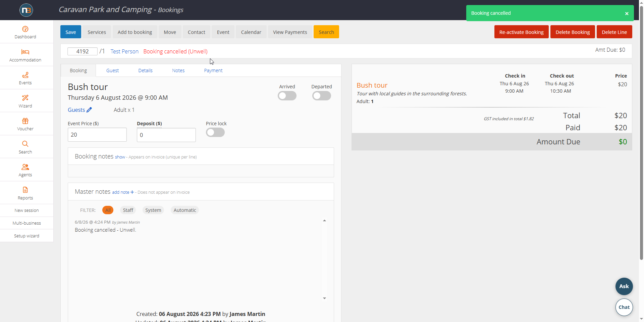Click View Payments
644x322 pixels.
coord(290,32)
